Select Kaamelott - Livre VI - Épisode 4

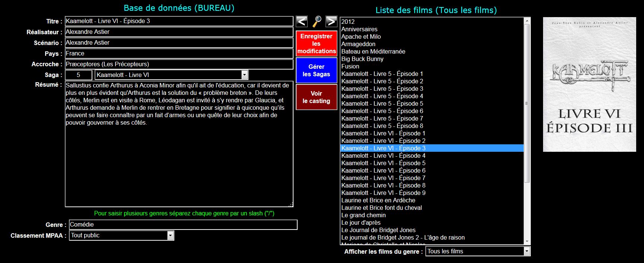(432, 155)
